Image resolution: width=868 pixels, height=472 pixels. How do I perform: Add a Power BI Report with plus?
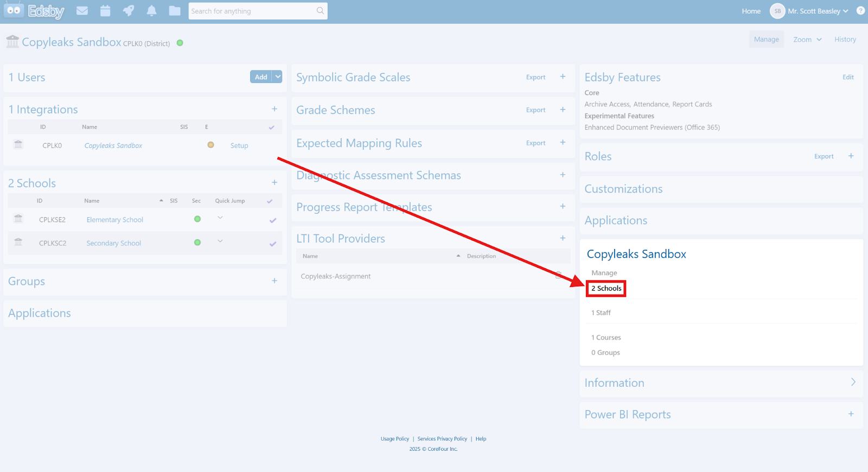pos(851,414)
